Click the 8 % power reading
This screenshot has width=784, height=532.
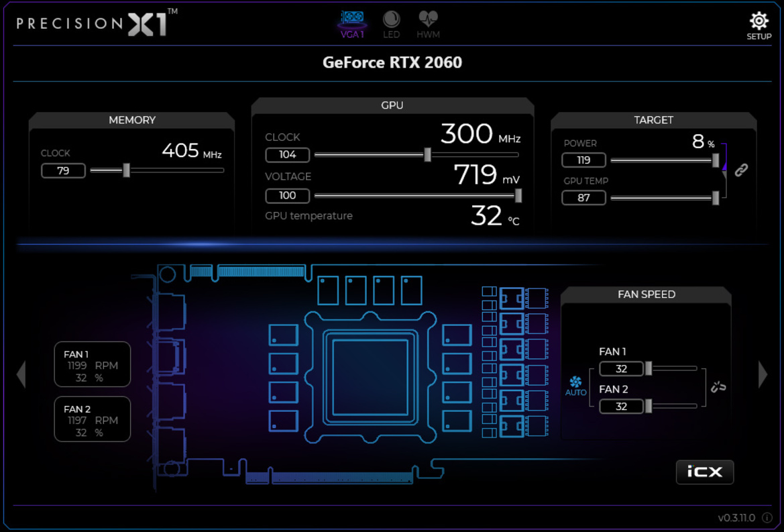(x=703, y=142)
